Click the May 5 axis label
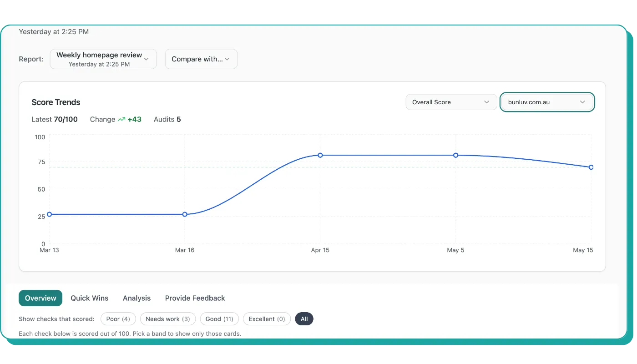Image resolution: width=637 pixels, height=364 pixels. [x=455, y=250]
